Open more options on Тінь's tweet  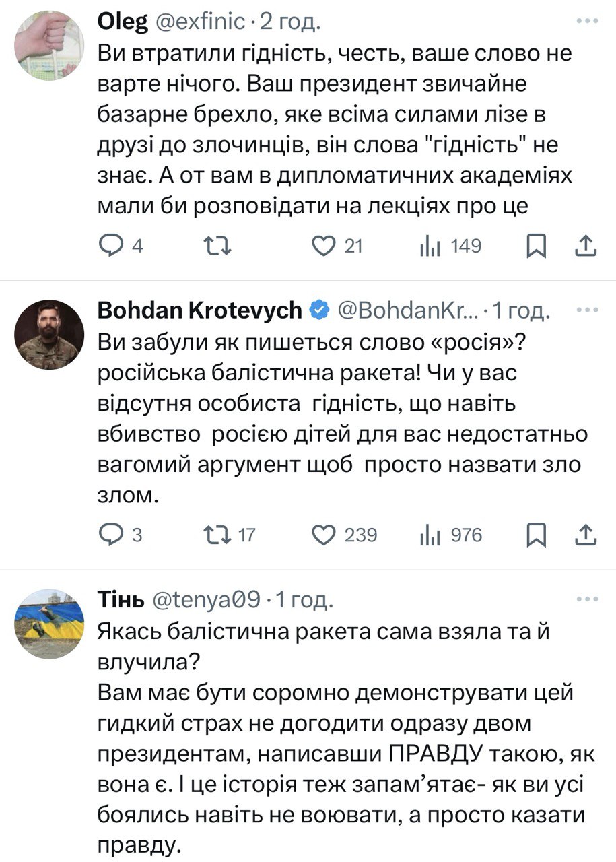pyautogui.click(x=587, y=598)
